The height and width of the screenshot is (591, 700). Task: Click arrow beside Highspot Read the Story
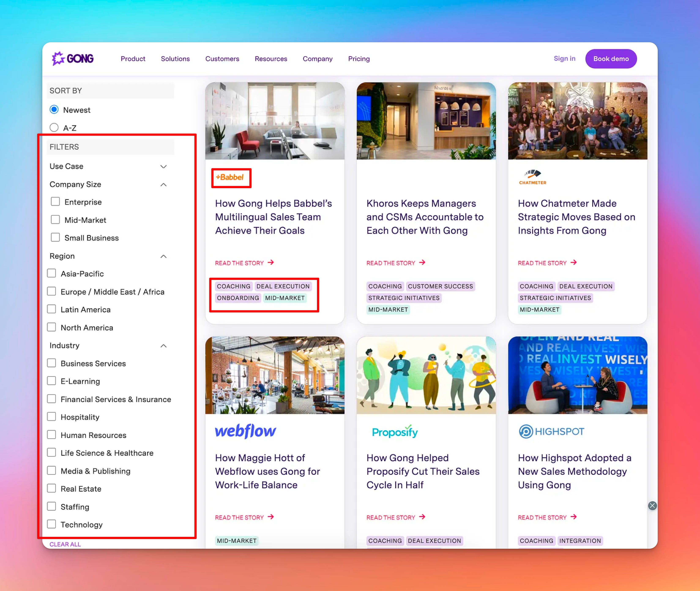click(573, 517)
